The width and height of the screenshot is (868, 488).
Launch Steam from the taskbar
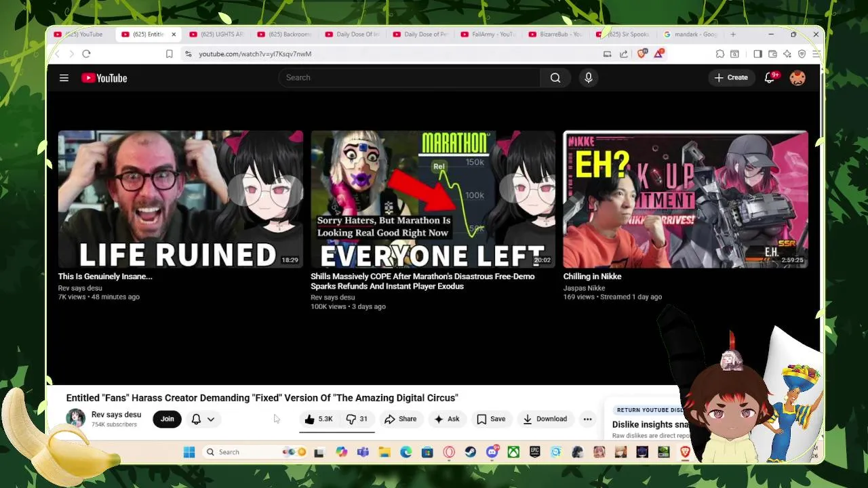[x=471, y=452]
